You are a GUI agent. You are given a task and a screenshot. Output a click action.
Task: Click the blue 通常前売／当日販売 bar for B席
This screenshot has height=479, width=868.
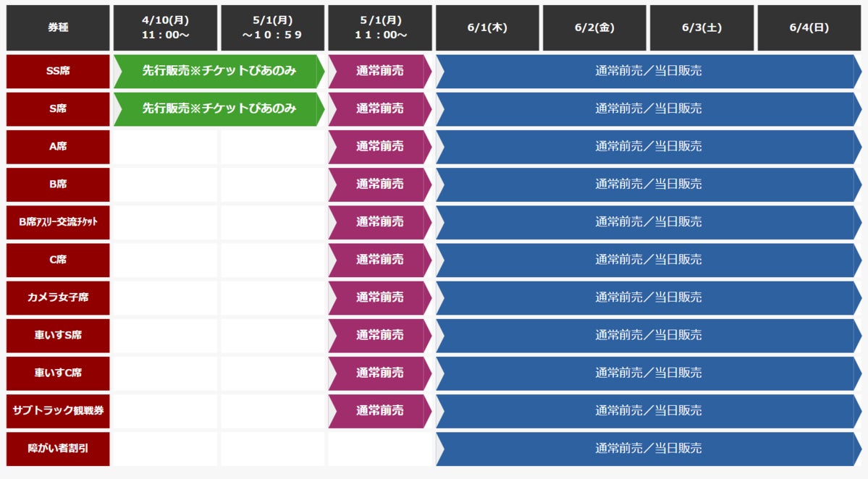(x=648, y=184)
